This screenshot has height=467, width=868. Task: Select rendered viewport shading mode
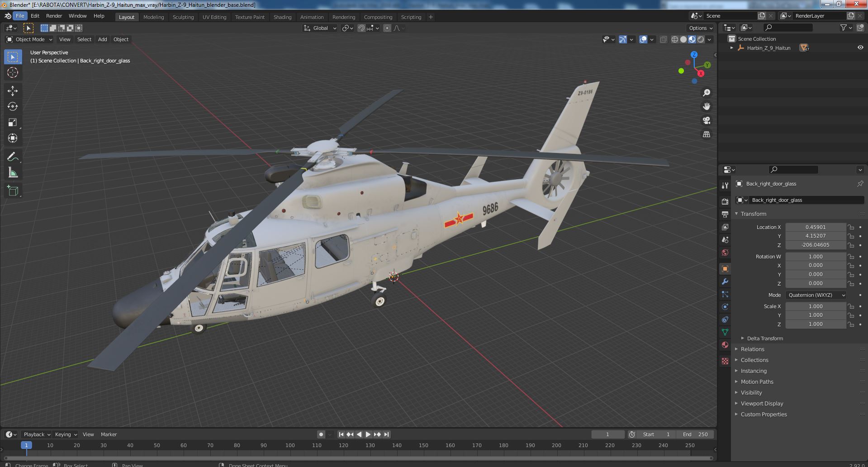pyautogui.click(x=701, y=39)
